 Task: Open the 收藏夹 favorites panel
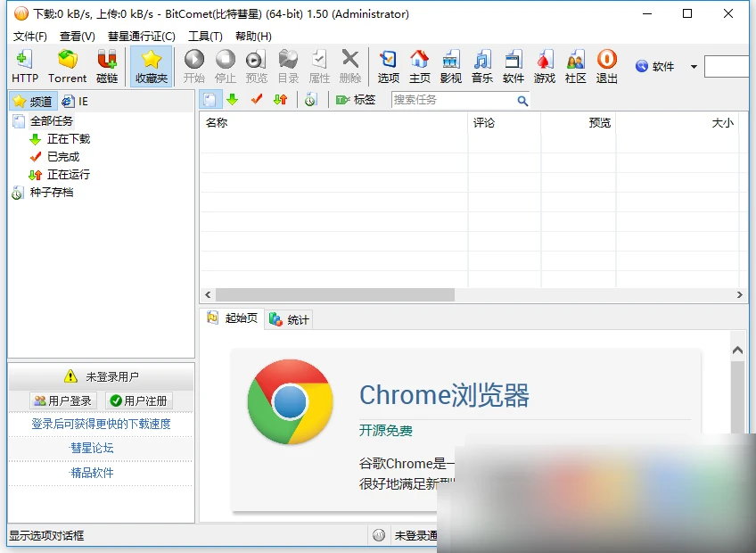click(150, 64)
